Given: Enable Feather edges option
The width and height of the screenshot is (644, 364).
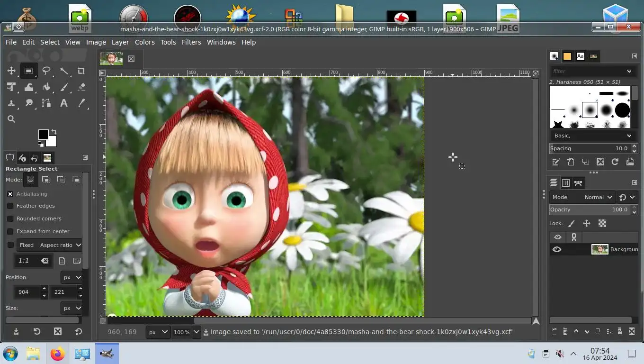Looking at the screenshot, I should (10, 206).
